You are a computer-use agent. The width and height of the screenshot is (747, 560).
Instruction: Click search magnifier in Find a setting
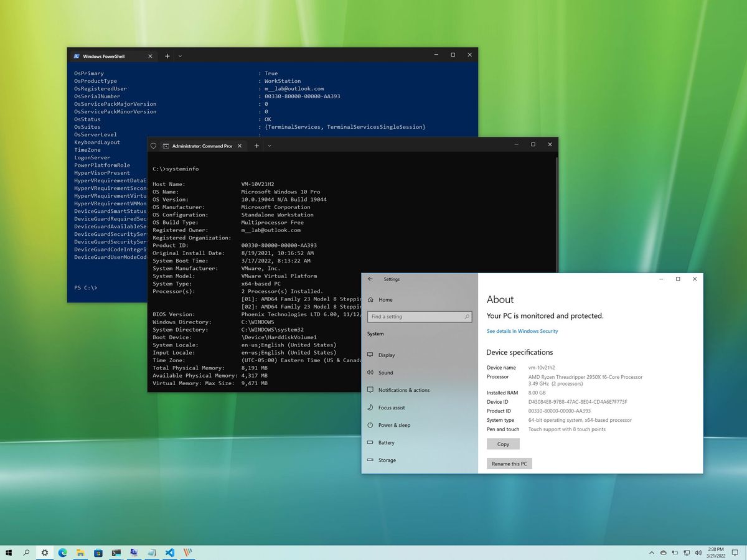pos(466,317)
